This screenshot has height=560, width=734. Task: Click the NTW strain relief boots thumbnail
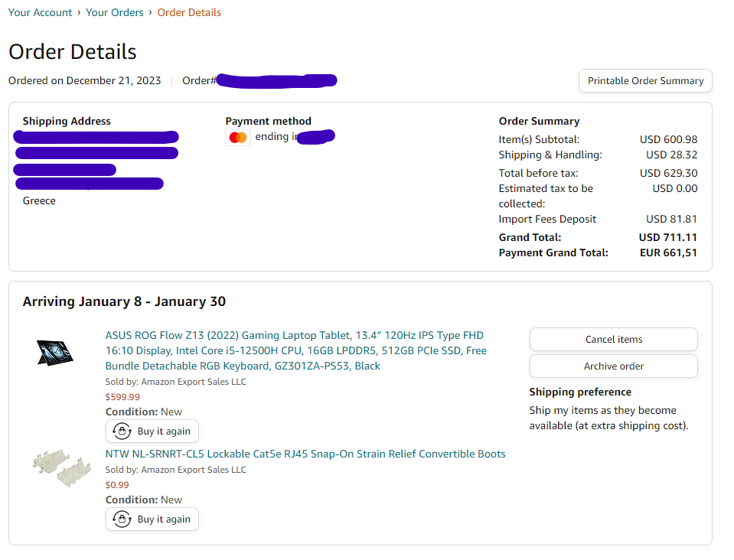click(x=62, y=467)
